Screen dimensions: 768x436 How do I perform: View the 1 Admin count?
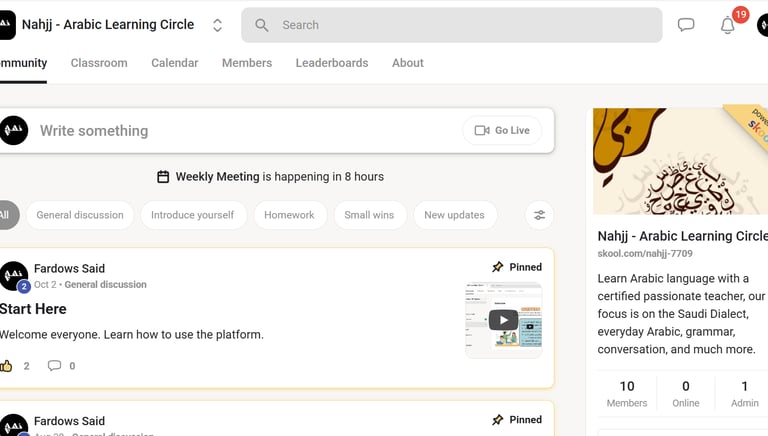pos(744,394)
